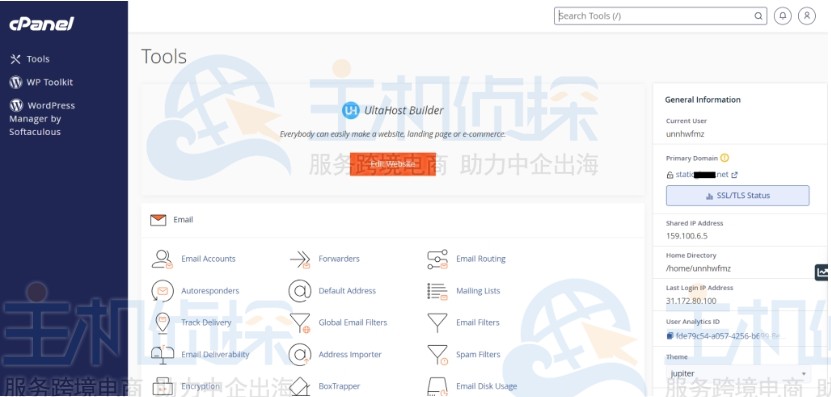Screen dimensions: 831x397
Task: Open Autoresponders
Action: coord(210,290)
